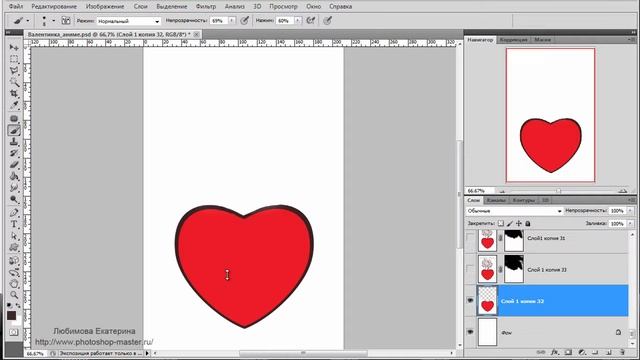This screenshot has width=640, height=360.
Task: Open the tool preset picker dropdown
Action: point(28,20)
